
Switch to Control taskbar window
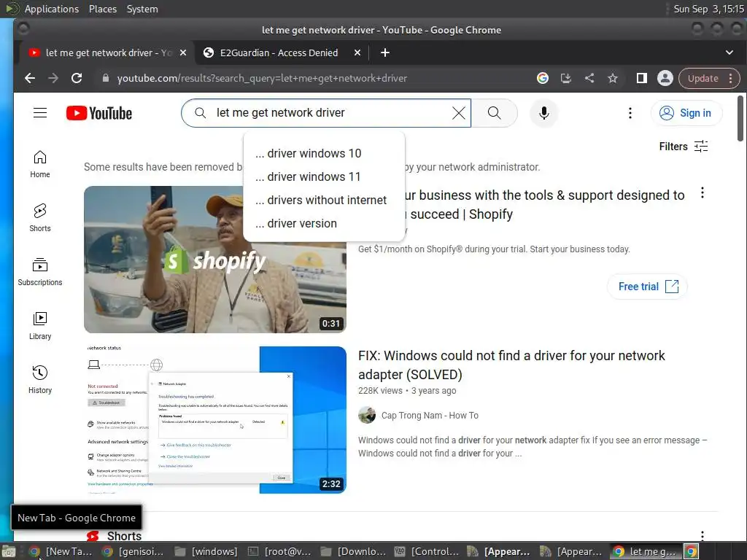click(x=426, y=551)
